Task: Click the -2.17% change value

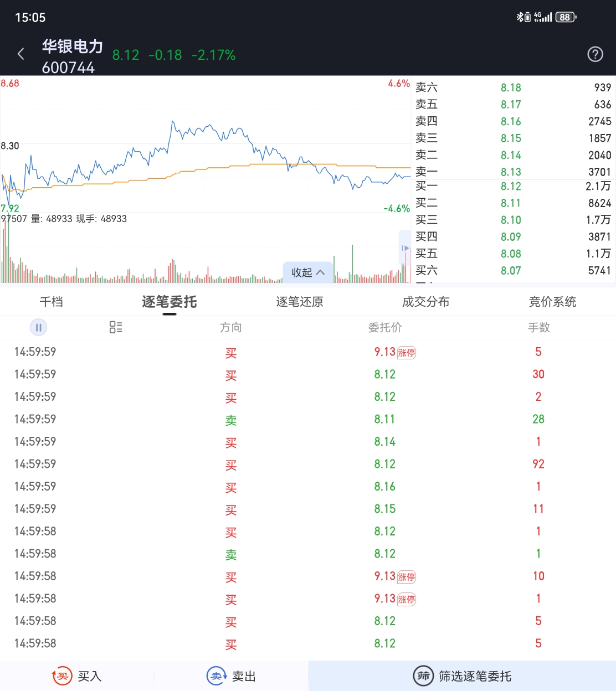Action: pyautogui.click(x=213, y=55)
